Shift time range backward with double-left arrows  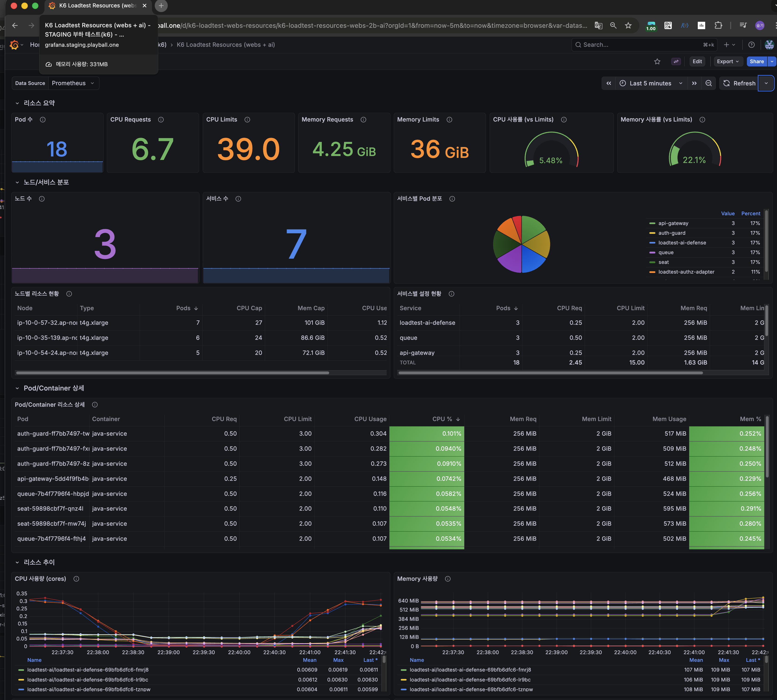(608, 83)
